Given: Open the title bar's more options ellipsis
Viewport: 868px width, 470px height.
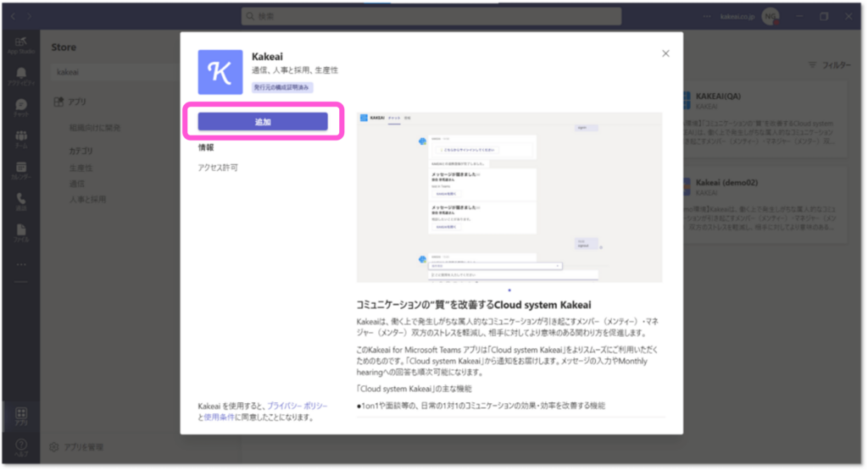Looking at the screenshot, I should pyautogui.click(x=707, y=17).
